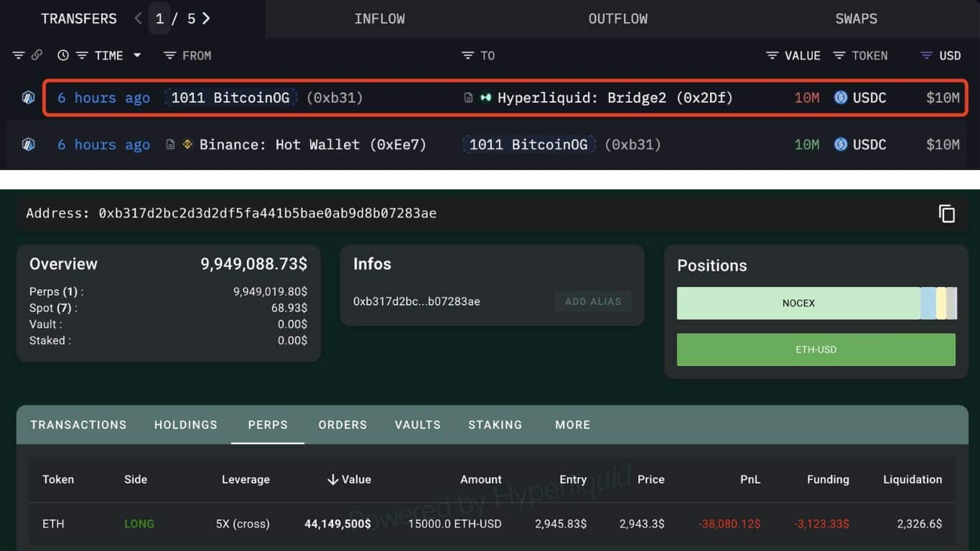Viewport: 980px width, 551px height.
Task: Click the 0xb317d2bc...b07283ae short address
Action: pyautogui.click(x=416, y=301)
